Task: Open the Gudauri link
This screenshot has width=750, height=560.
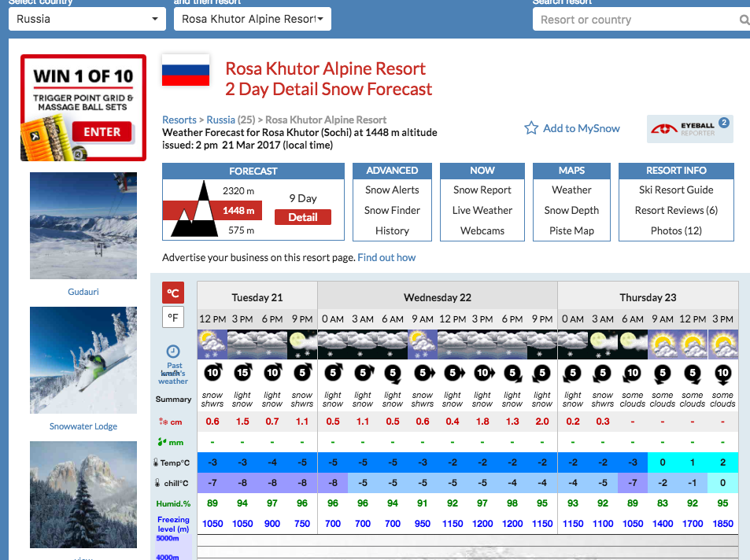Action: tap(83, 292)
